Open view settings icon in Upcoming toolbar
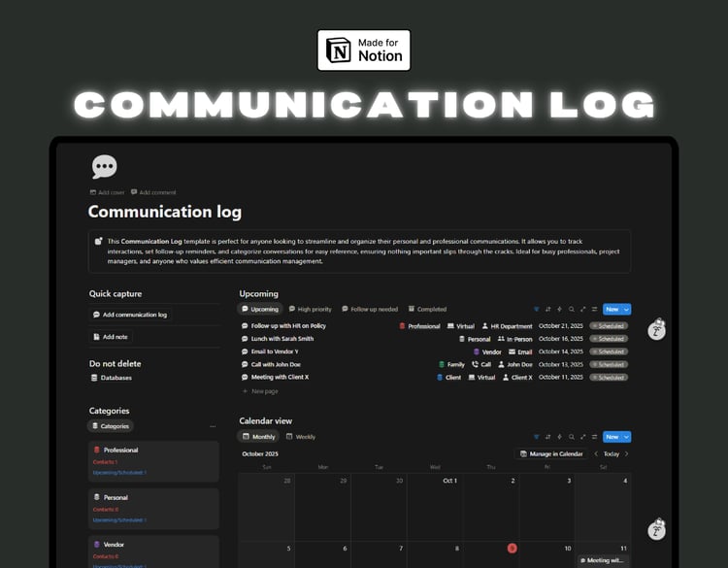The height and width of the screenshot is (568, 728). pos(594,310)
